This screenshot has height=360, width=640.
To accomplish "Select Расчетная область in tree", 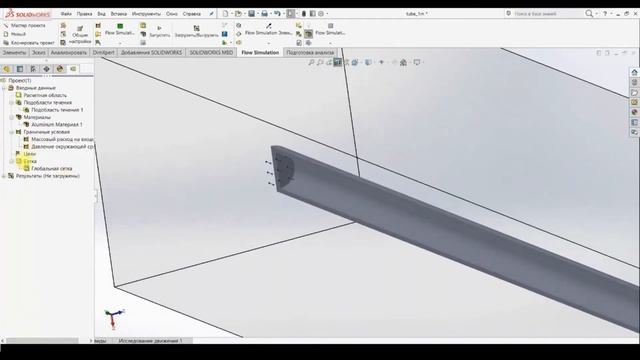I will pos(45,96).
